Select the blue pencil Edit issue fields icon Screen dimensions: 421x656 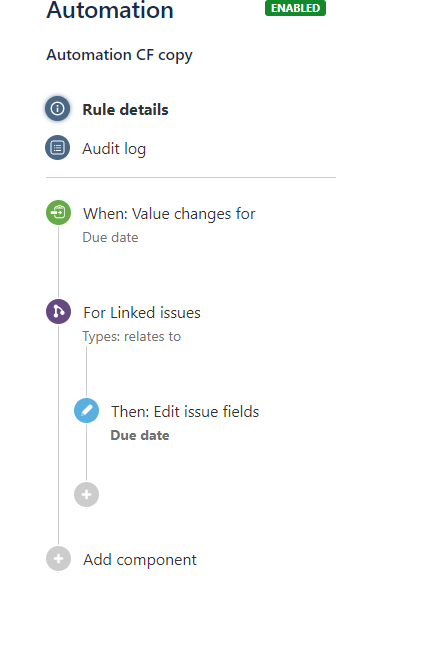click(87, 411)
